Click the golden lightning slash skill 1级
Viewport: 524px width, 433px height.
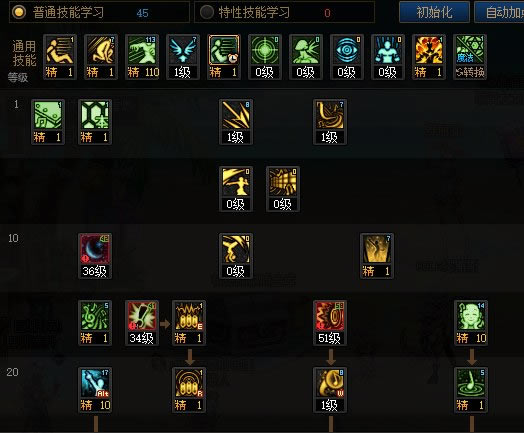click(236, 122)
